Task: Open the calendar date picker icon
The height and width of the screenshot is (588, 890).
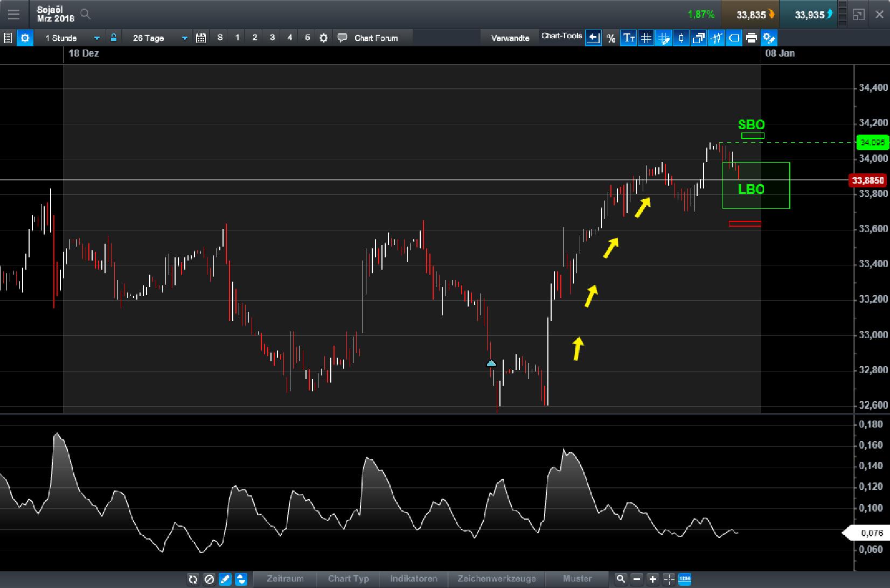Action: (201, 38)
